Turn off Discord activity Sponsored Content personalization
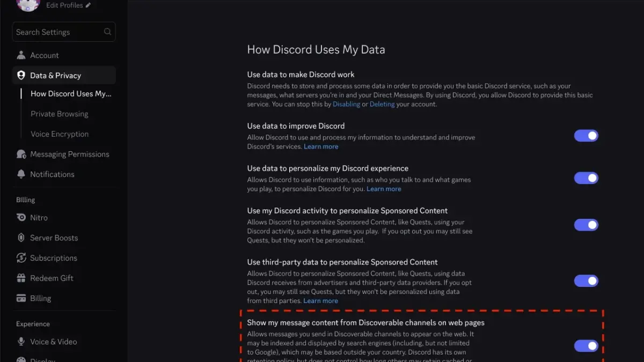Image resolution: width=644 pixels, height=362 pixels. click(586, 225)
